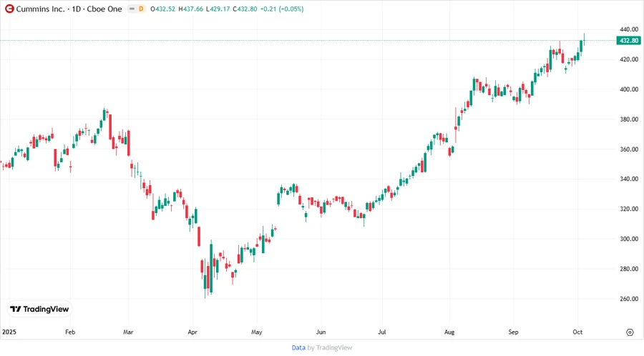This screenshot has width=644, height=356.
Task: Open the TradingView logo at chart bottom-left
Action: pos(39,309)
